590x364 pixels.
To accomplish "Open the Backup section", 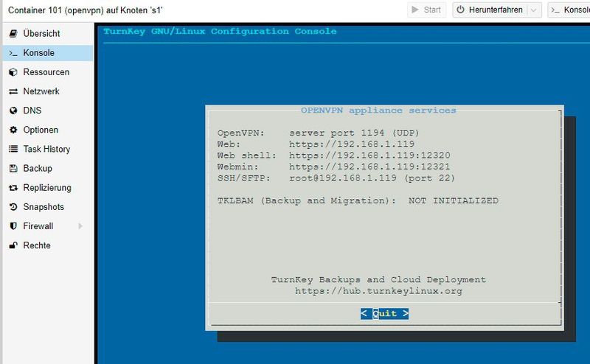I will pos(48,169).
